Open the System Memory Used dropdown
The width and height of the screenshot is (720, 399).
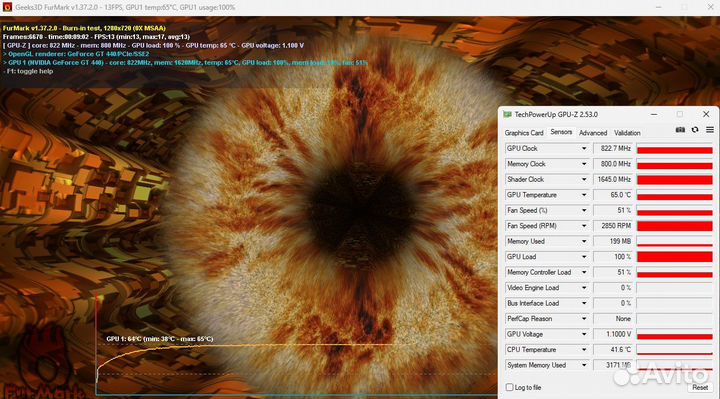coord(584,365)
